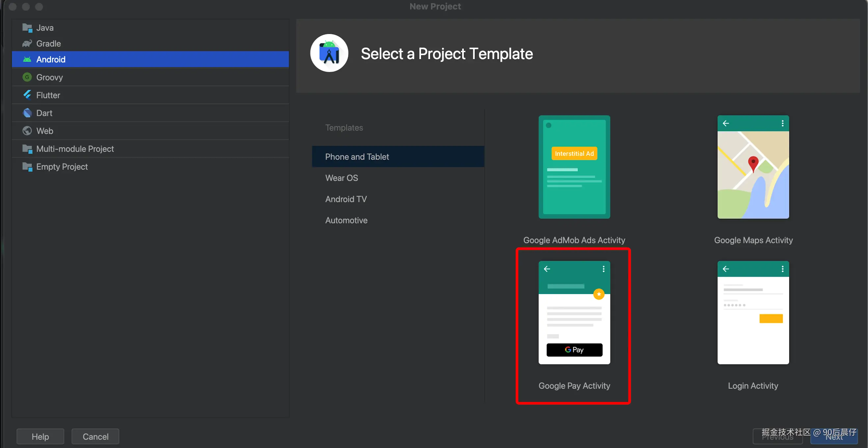Click the Web globe icon

pos(27,131)
